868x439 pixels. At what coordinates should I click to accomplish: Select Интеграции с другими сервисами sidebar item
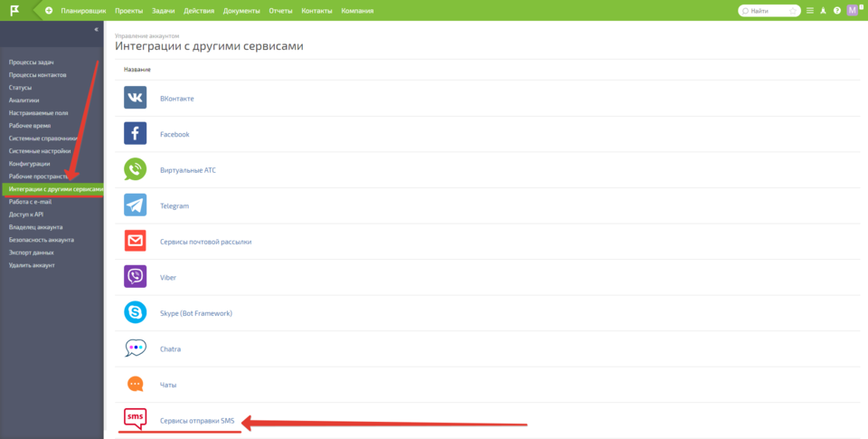tap(52, 189)
